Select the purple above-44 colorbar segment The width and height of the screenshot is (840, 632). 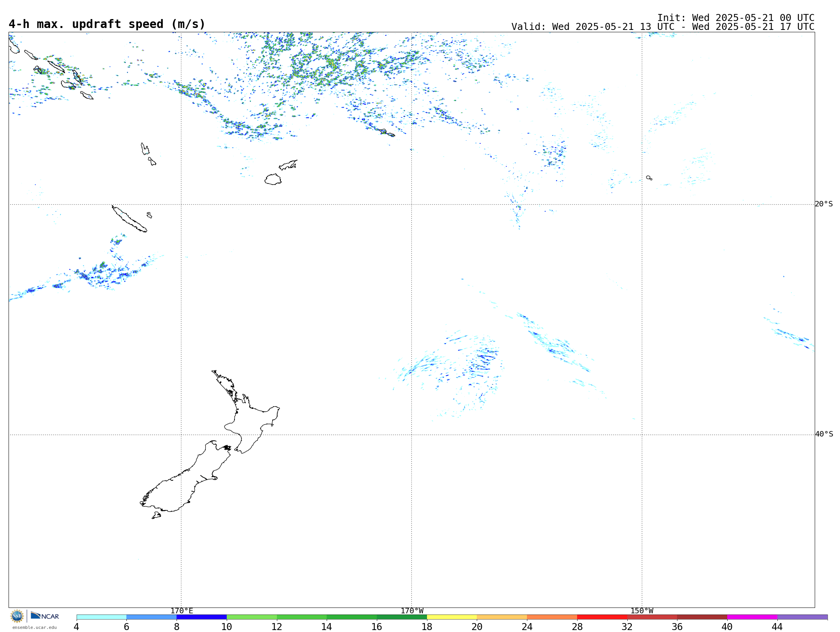802,617
